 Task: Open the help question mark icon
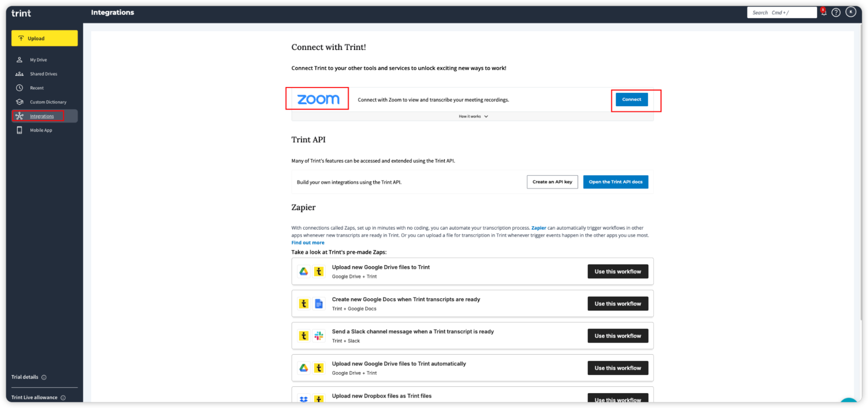coord(836,13)
